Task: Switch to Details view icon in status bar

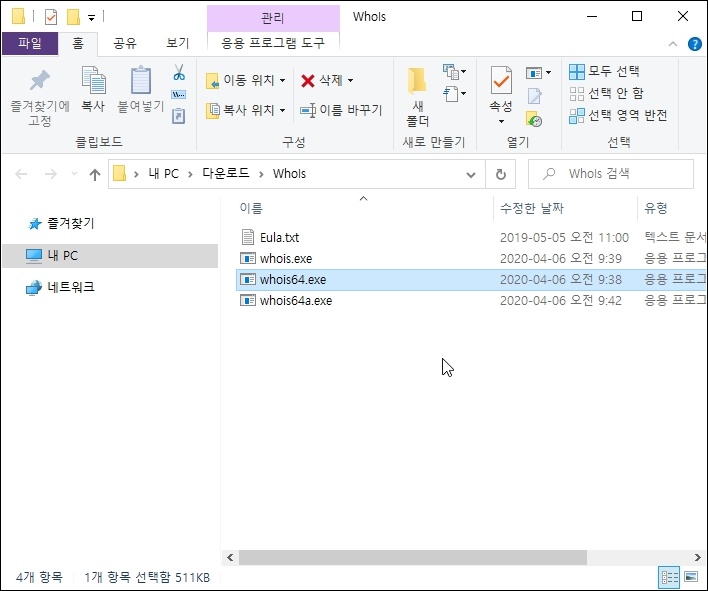Action: tap(669, 577)
